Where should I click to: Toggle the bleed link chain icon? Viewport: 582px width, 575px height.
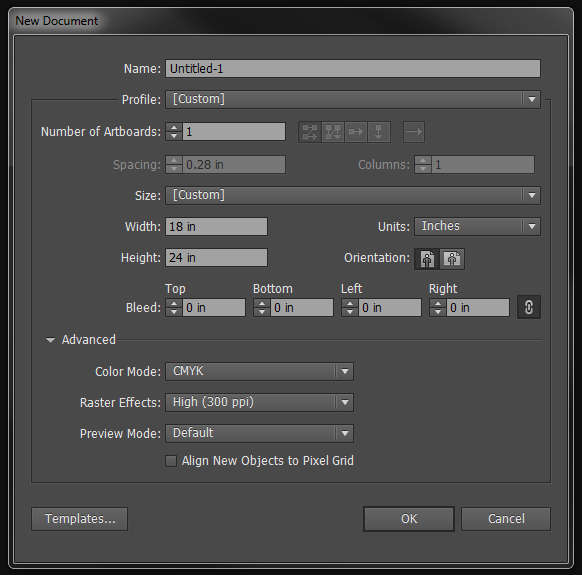[529, 307]
